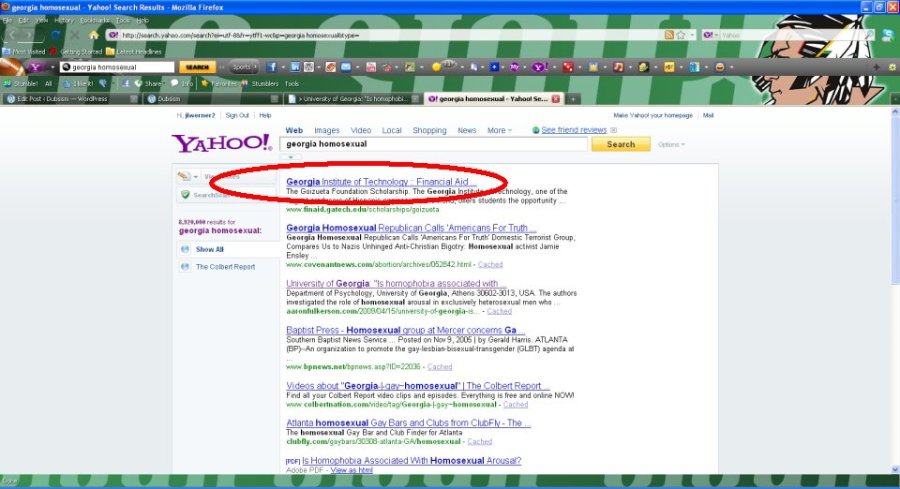
Task: Open the search Options dropdown
Action: [671, 145]
